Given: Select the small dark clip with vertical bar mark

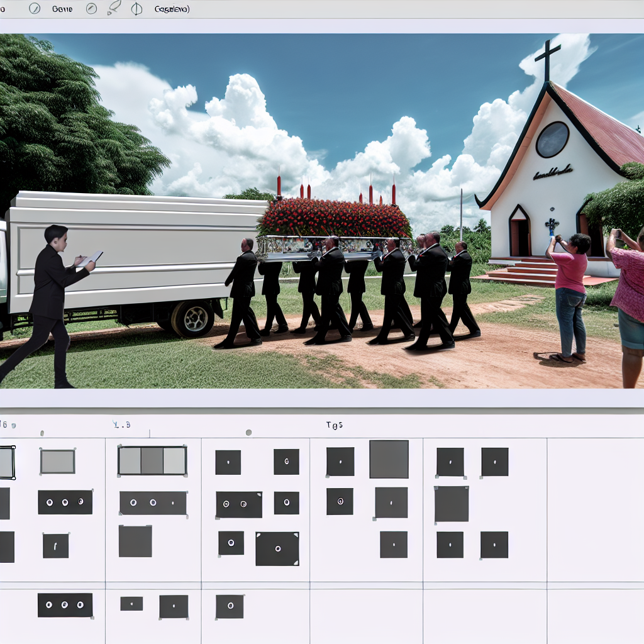Looking at the screenshot, I should click(55, 545).
